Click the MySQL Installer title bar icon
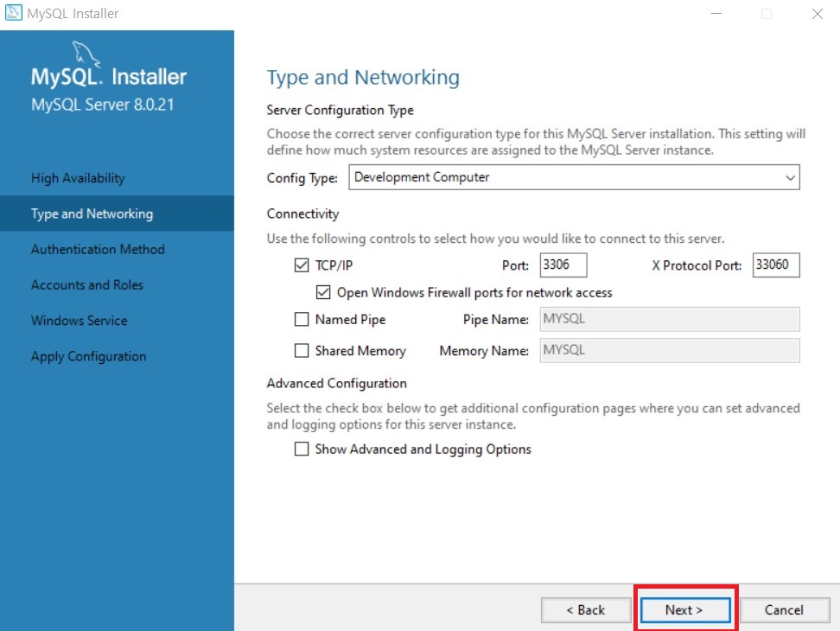The image size is (840, 631). [13, 12]
